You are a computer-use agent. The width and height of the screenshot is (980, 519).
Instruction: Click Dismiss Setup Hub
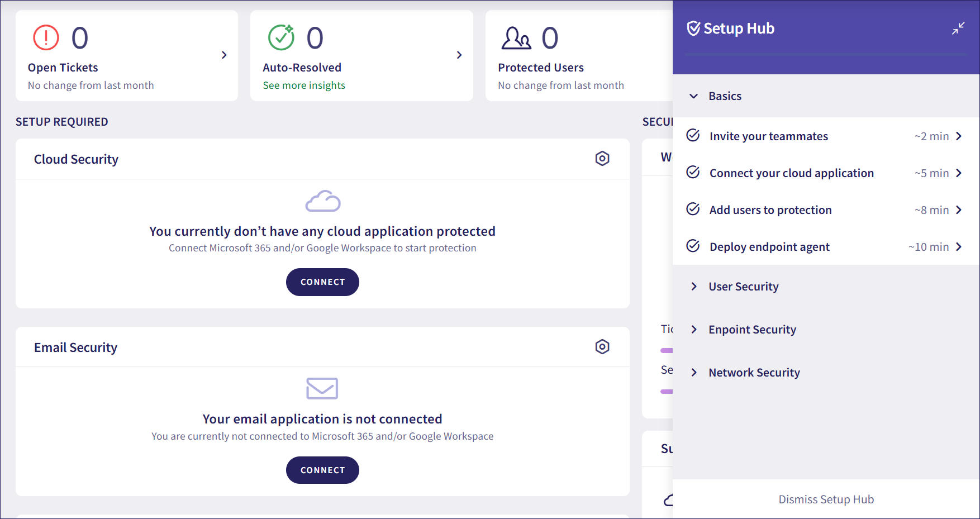[x=826, y=499]
